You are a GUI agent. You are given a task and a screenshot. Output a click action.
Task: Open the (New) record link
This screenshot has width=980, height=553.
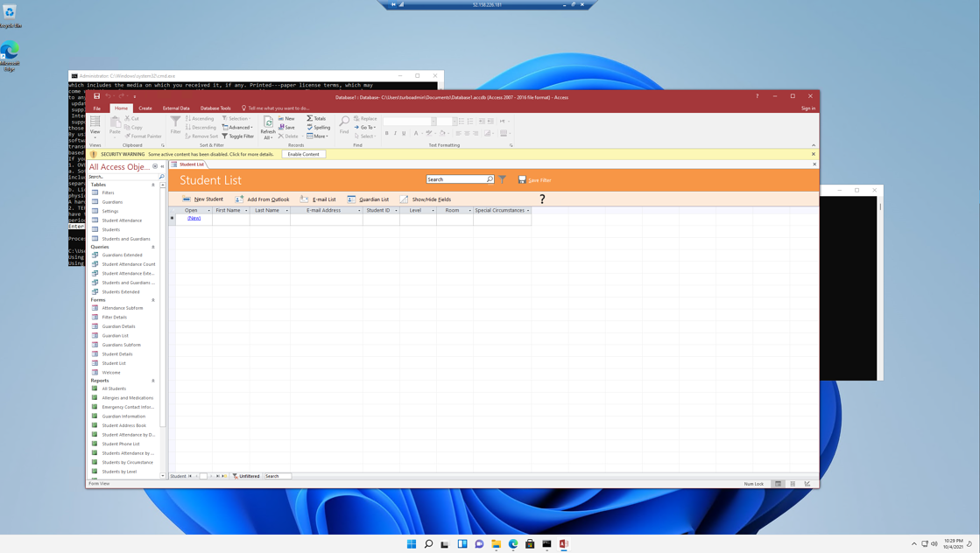click(x=193, y=217)
